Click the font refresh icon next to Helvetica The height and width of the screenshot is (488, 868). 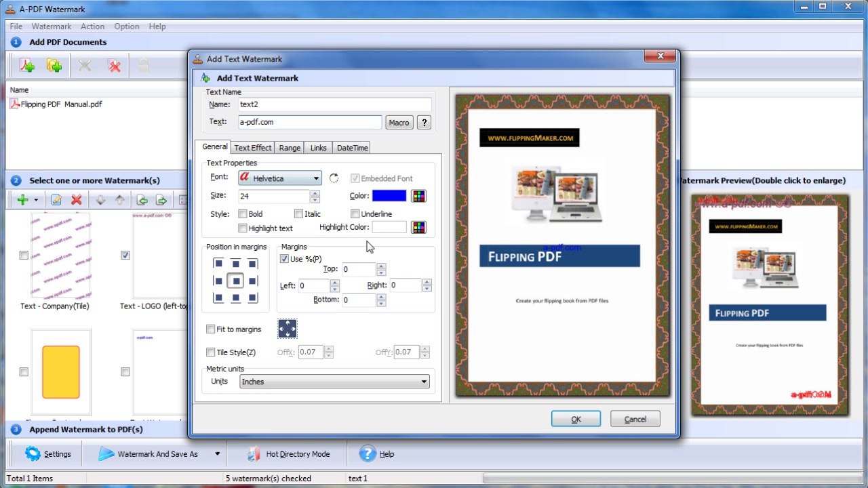pos(334,178)
